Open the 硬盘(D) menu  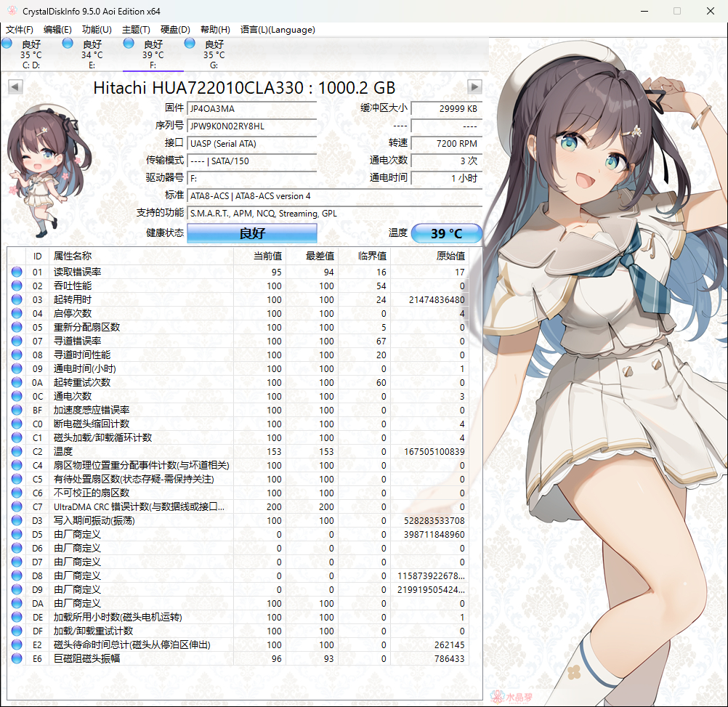coord(175,30)
